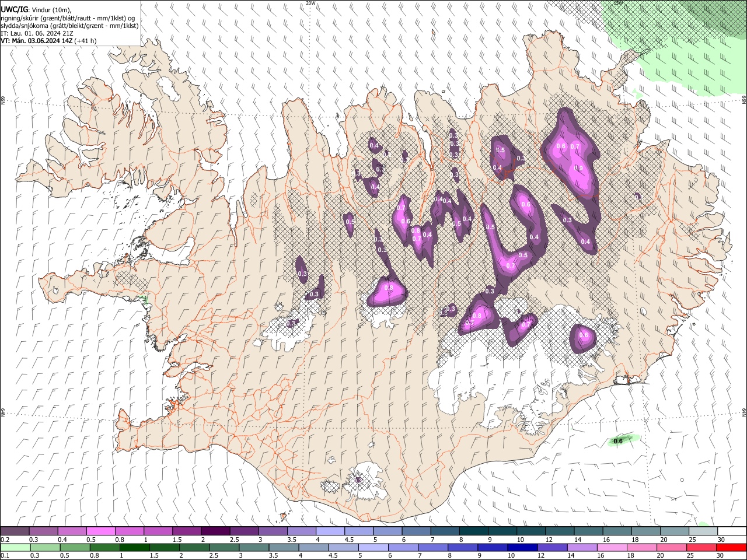Click the 0.1 label in the rain legend
Viewport: 747px width, 560px height.
click(x=5, y=556)
